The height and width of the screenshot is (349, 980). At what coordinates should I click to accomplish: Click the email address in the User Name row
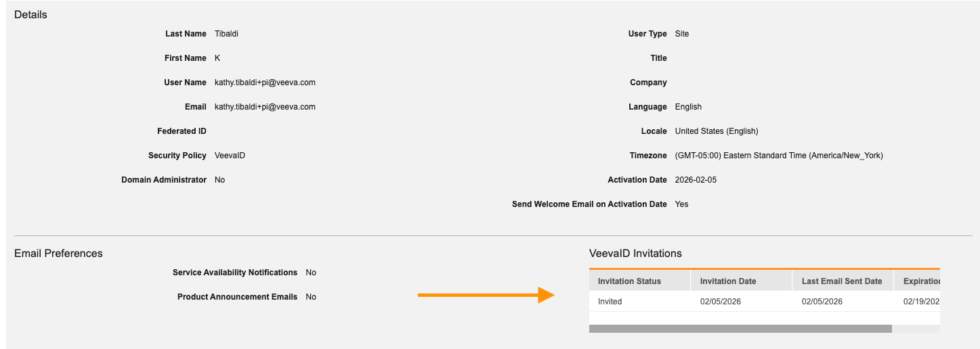265,83
